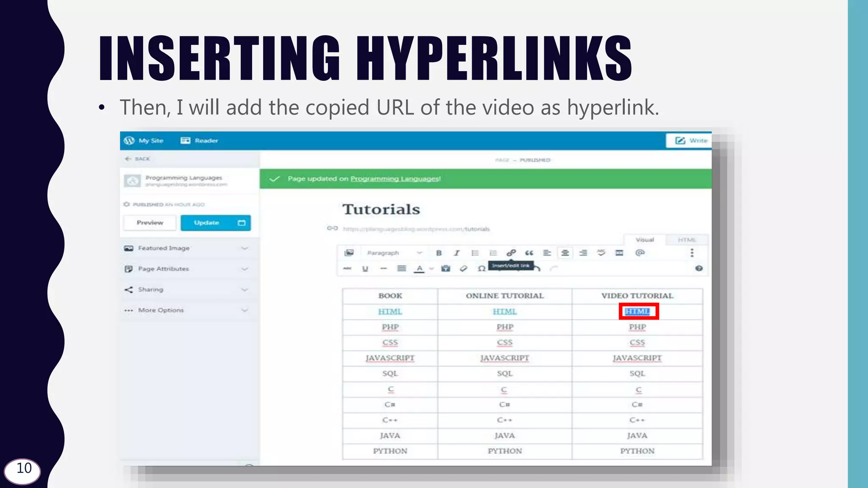
Task: Apply blockquote formatting
Action: 529,253
